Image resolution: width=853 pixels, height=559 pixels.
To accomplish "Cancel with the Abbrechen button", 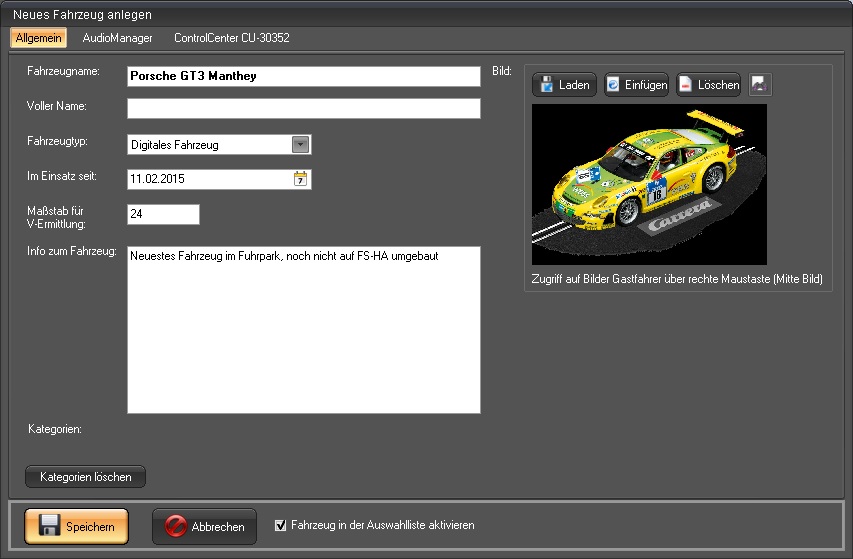I will pyautogui.click(x=205, y=526).
